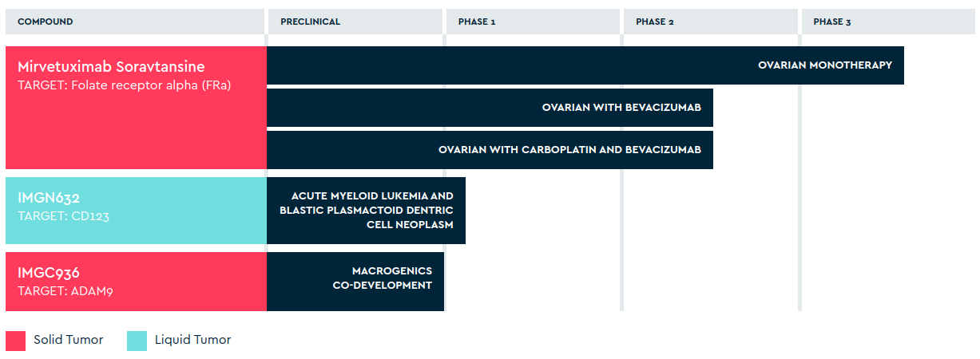Click the Liquid Tumor legend label
This screenshot has height=359, width=980.
193,340
